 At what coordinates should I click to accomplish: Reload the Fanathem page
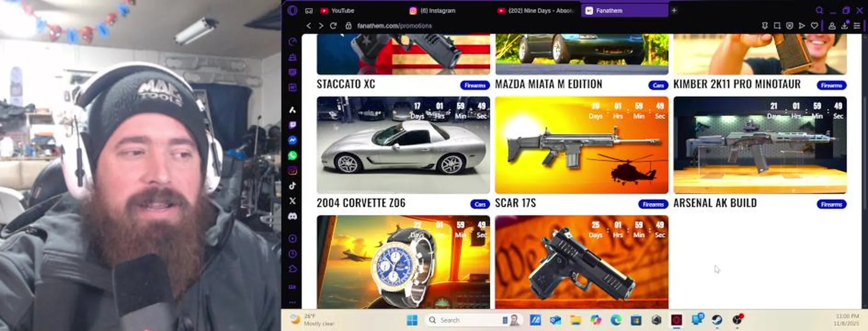tap(333, 26)
